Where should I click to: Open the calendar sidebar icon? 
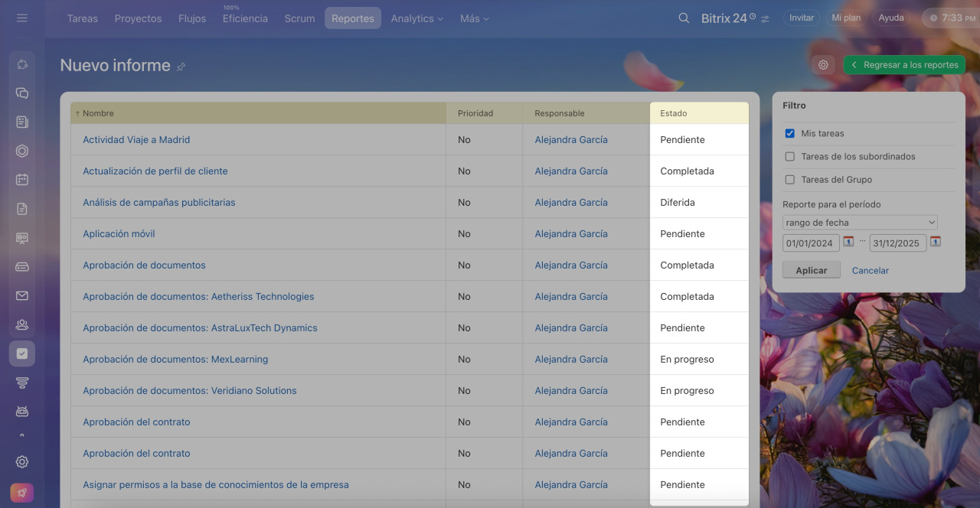(22, 180)
